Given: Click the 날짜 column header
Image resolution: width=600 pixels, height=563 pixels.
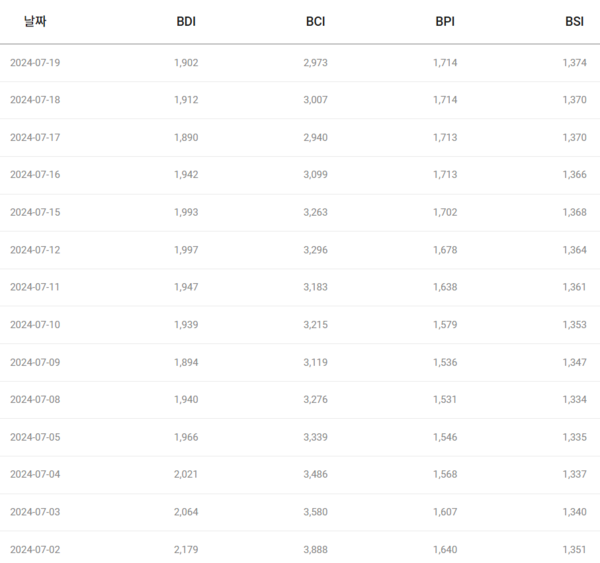Looking at the screenshot, I should [34, 21].
